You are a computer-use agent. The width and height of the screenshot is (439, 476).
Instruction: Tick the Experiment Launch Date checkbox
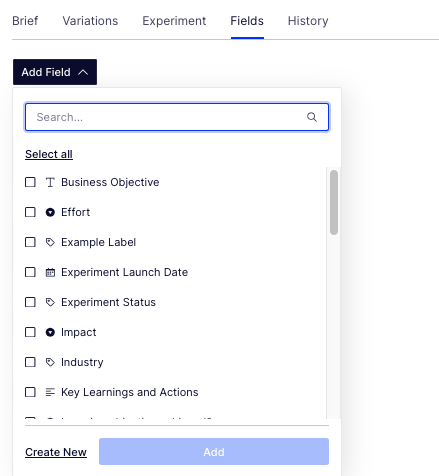pos(30,272)
